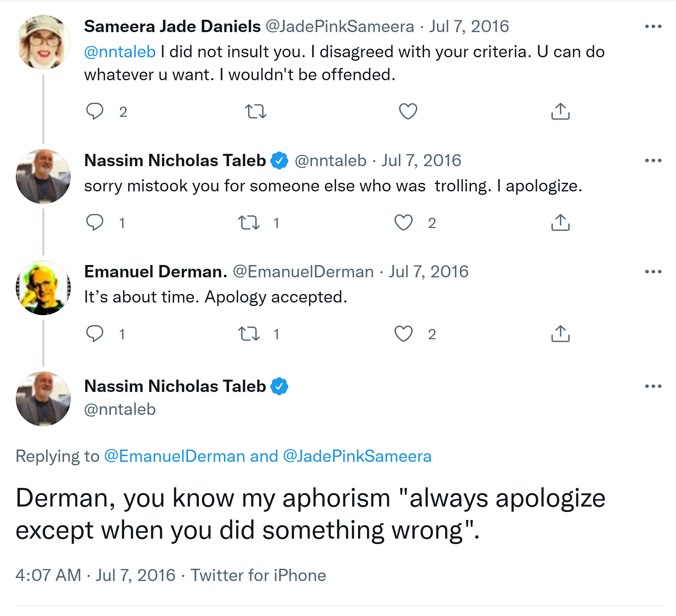Viewport: 676px width, 616px height.
Task: Open the @nntaleb mention link
Action: (120, 52)
